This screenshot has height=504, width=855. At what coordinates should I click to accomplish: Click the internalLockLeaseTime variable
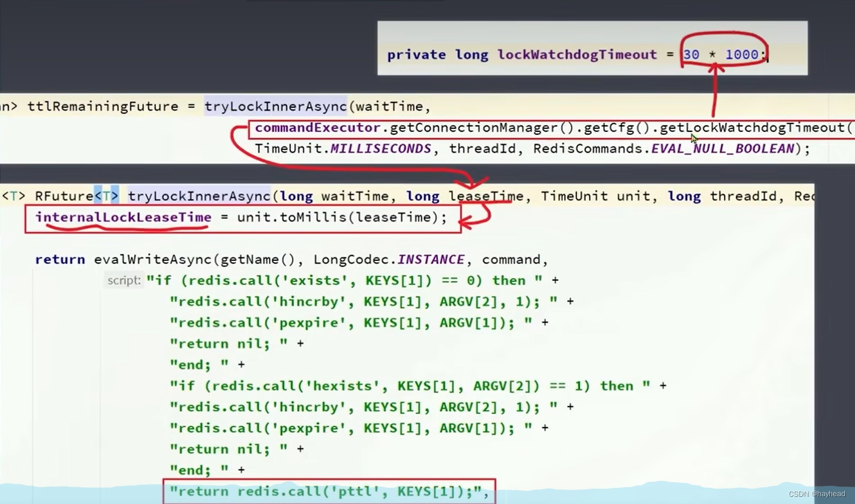[x=123, y=217]
